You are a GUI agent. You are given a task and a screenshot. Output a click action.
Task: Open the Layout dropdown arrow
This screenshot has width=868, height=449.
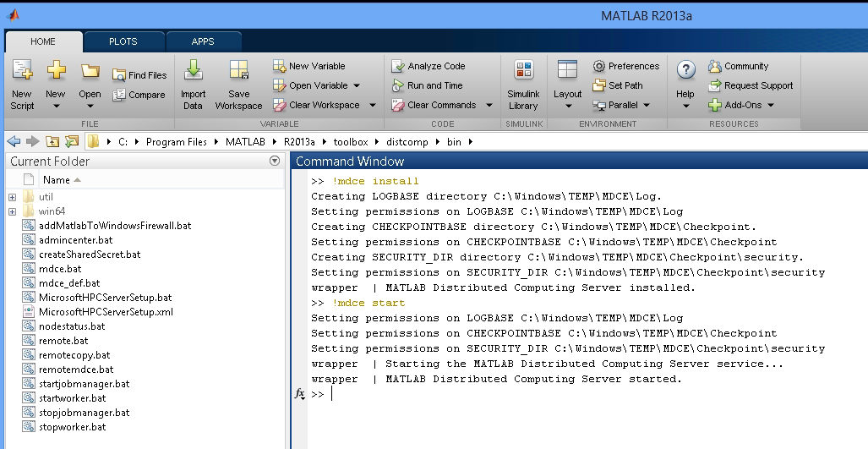[568, 106]
